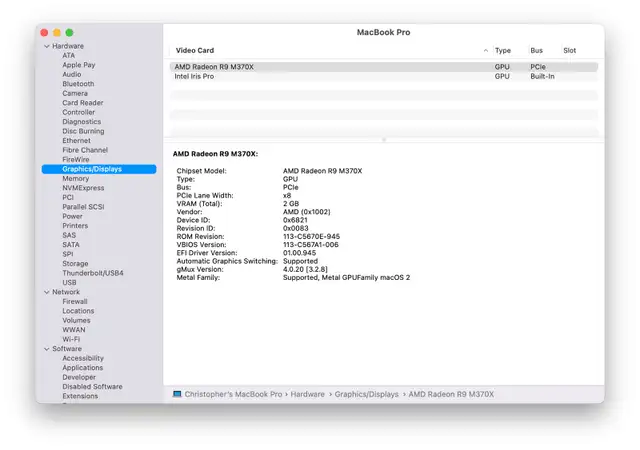
Task: Select the highlighted Graphics/Displays item
Action: [x=99, y=169]
